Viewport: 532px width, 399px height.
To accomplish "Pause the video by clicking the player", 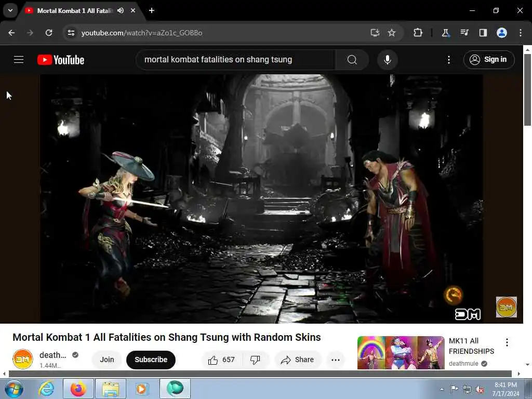I will tap(261, 198).
